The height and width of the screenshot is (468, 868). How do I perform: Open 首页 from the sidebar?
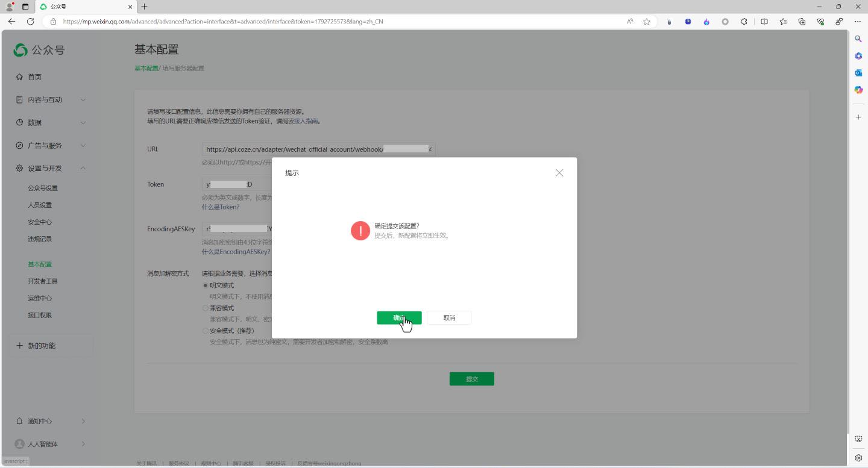click(34, 77)
